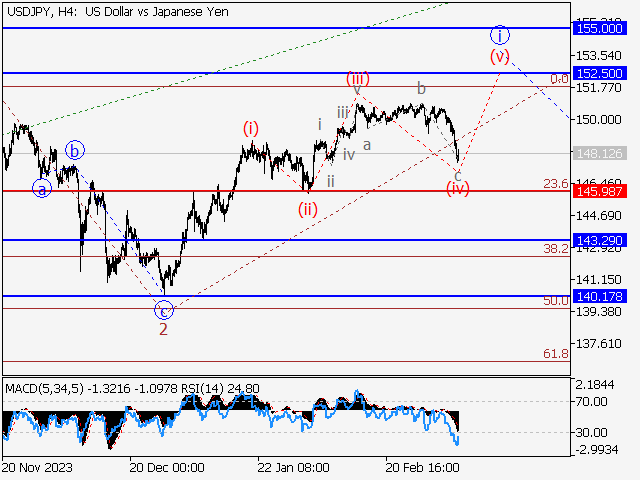This screenshot has height=480, width=640.
Task: Click the 153.540 price scale value
Action: coord(598,56)
